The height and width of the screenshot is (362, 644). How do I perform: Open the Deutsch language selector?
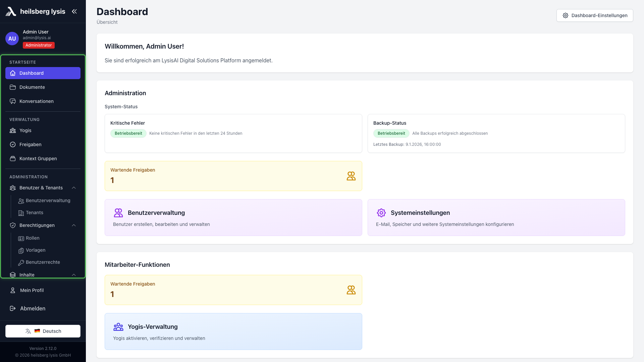[43, 331]
